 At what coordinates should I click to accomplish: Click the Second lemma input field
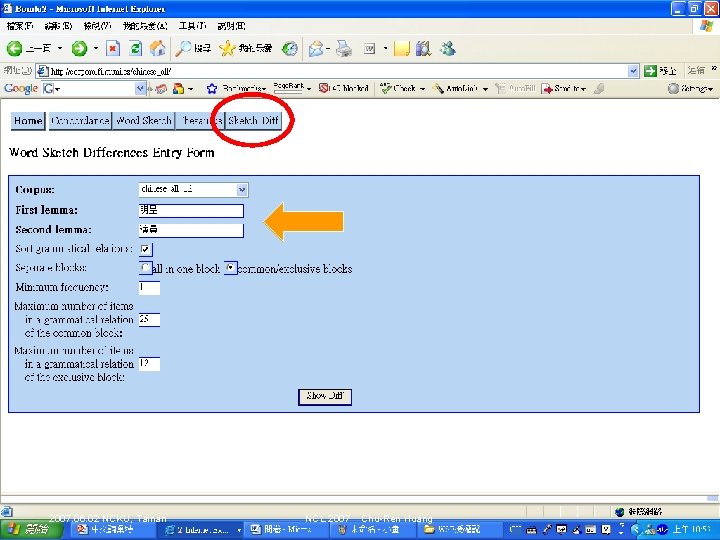pos(191,230)
